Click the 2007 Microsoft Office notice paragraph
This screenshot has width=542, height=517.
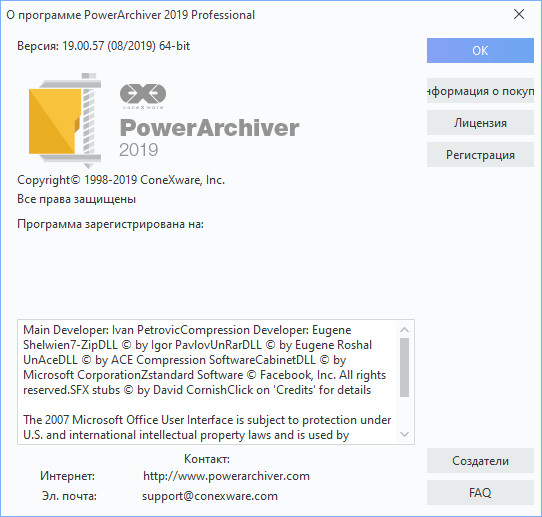(207, 427)
